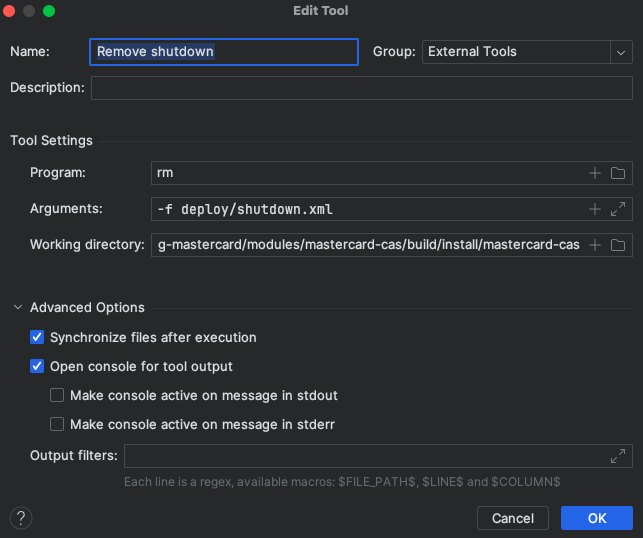Click the Name field containing Remove shutdown

pos(223,52)
